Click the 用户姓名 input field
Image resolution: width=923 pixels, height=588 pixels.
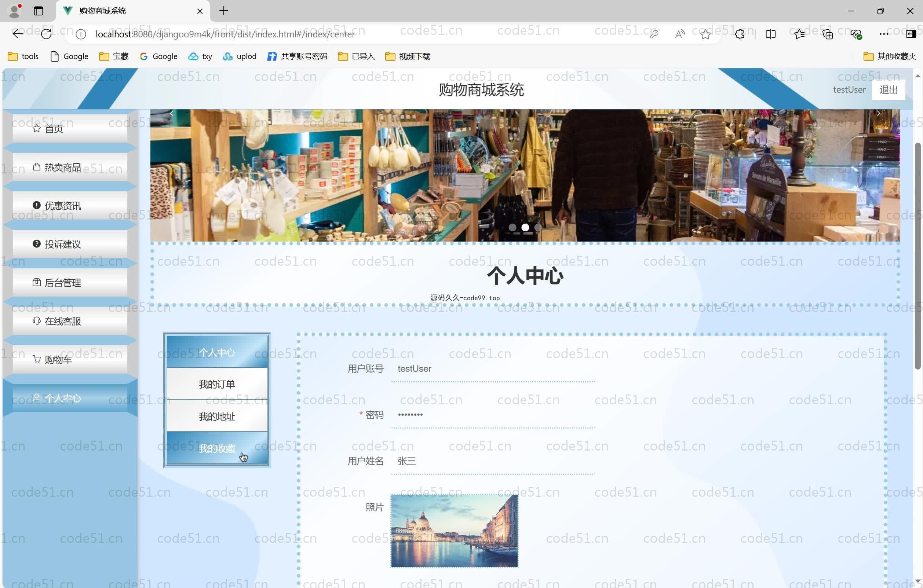[493, 461]
